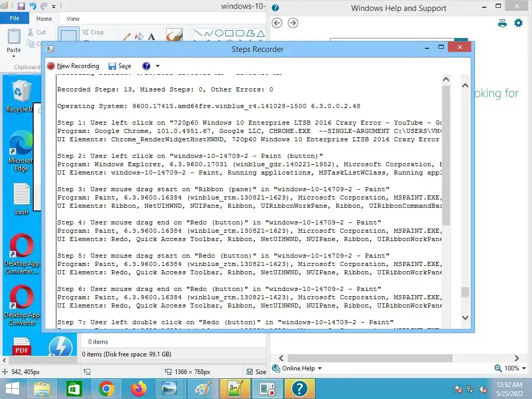Click the Help window horizontal scrollbar thumb

click(370, 358)
